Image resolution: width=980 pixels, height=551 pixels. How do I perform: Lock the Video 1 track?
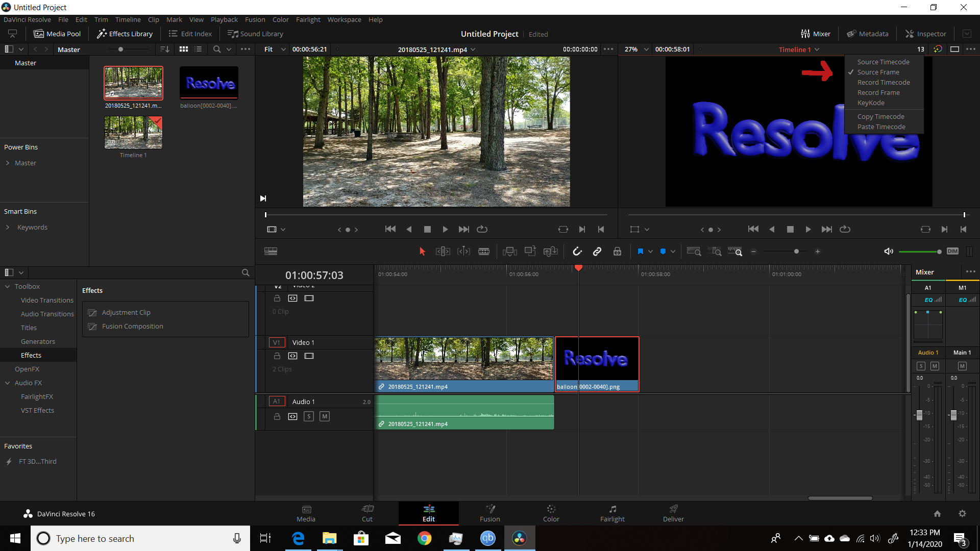277,356
